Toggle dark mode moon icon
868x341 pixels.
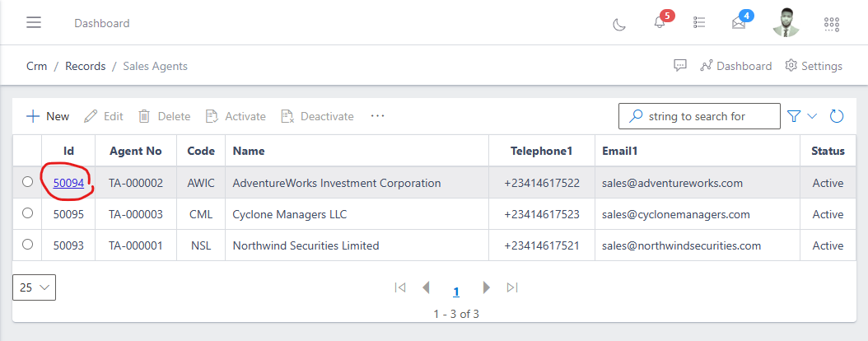pyautogui.click(x=619, y=24)
